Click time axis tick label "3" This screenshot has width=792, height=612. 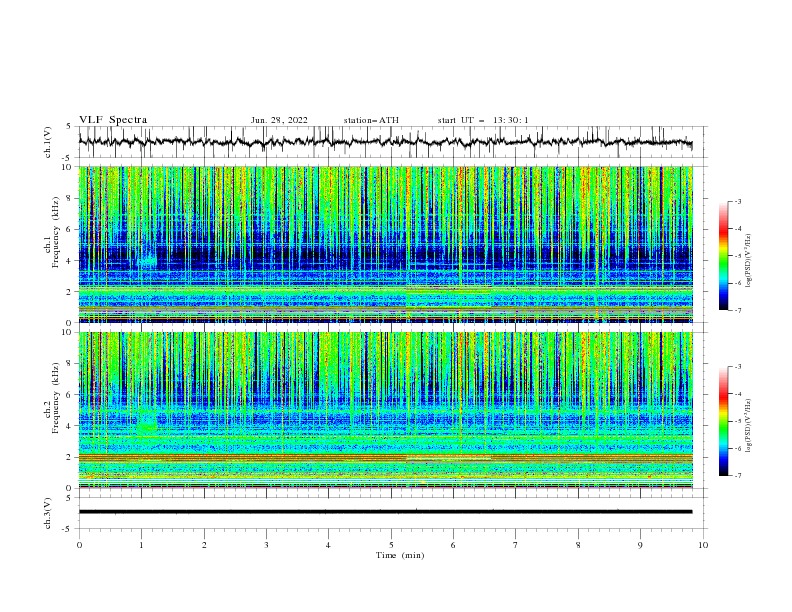(266, 545)
